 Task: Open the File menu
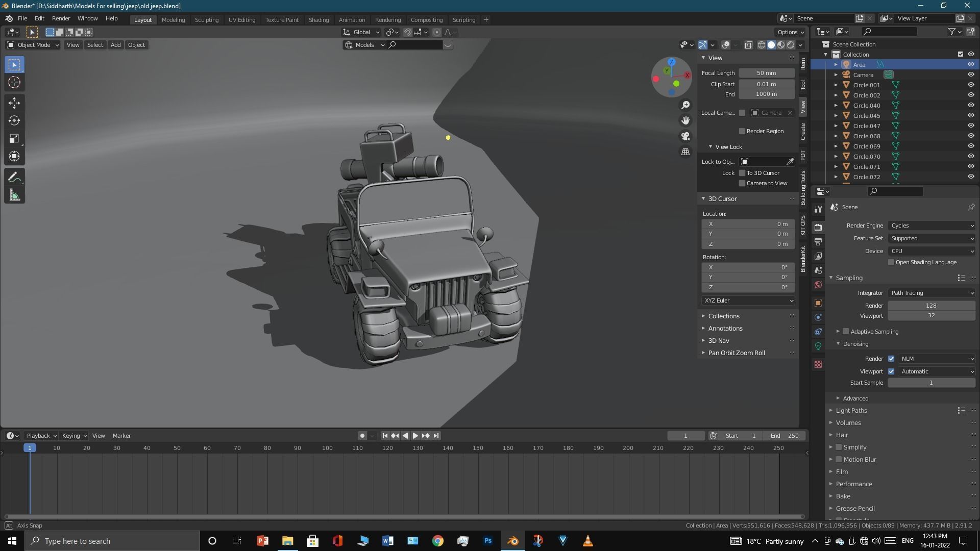click(22, 18)
